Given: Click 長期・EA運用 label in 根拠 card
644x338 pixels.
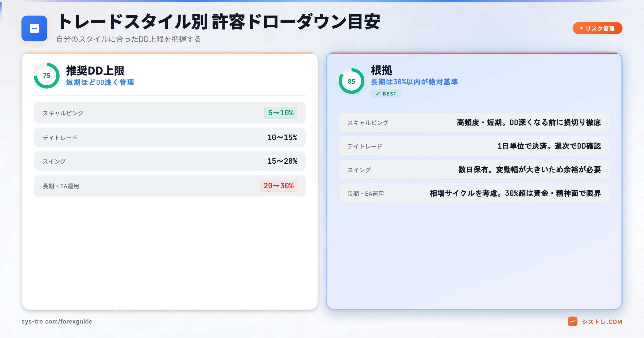Looking at the screenshot, I should tap(365, 193).
